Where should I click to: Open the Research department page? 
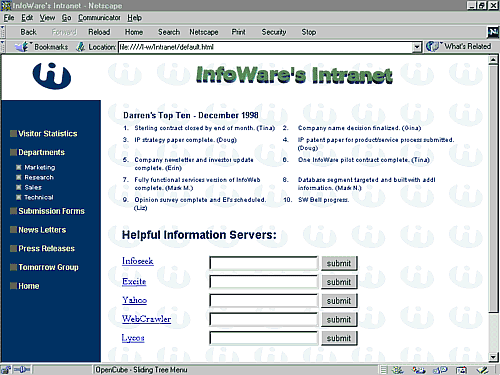click(39, 177)
